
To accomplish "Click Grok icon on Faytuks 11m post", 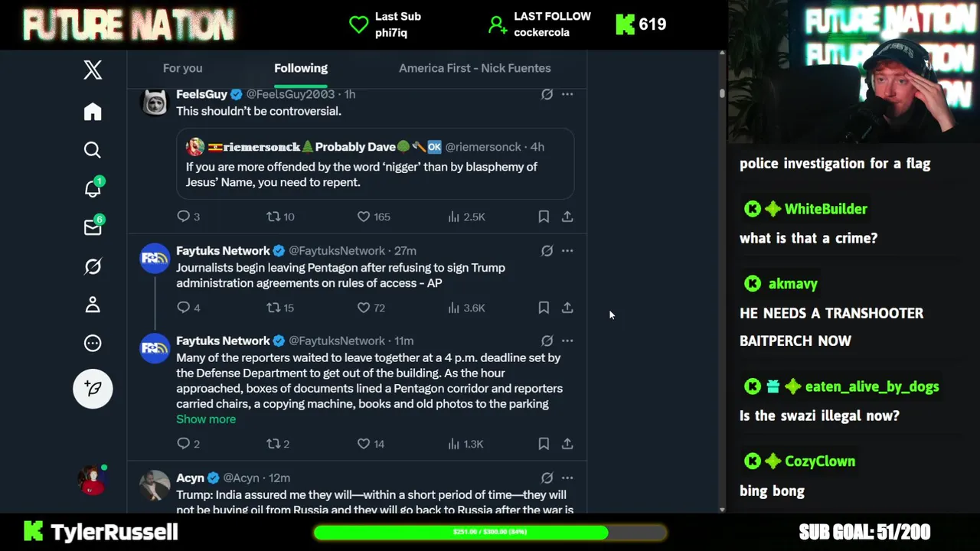I will [x=547, y=341].
